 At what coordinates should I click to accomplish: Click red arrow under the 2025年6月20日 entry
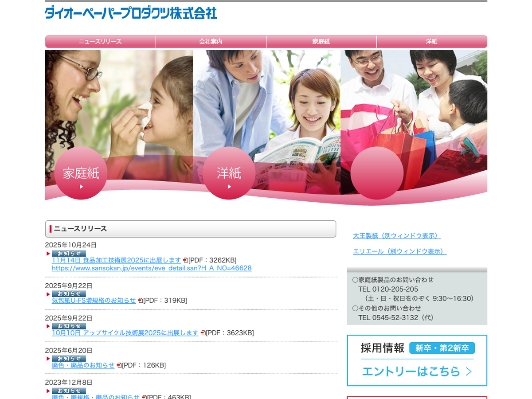[48, 358]
